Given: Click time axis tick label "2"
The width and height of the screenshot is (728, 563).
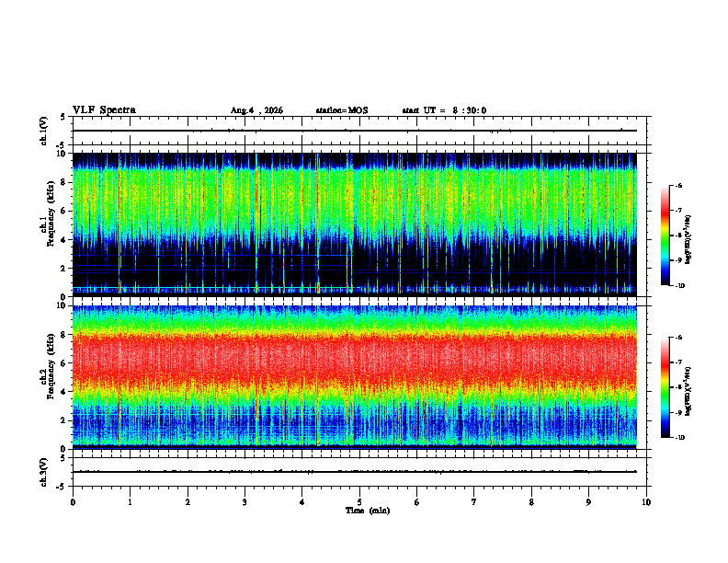Looking at the screenshot, I should pos(188,502).
